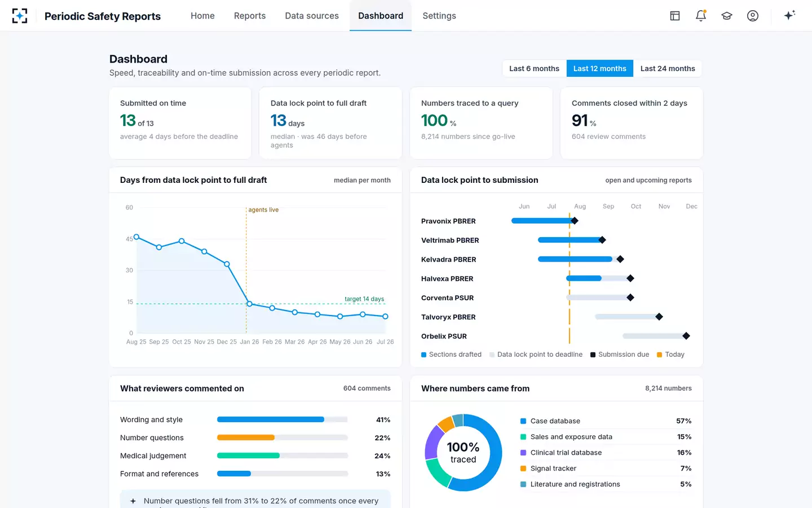The height and width of the screenshot is (508, 812).
Task: Go to the Home tab
Action: tap(202, 16)
